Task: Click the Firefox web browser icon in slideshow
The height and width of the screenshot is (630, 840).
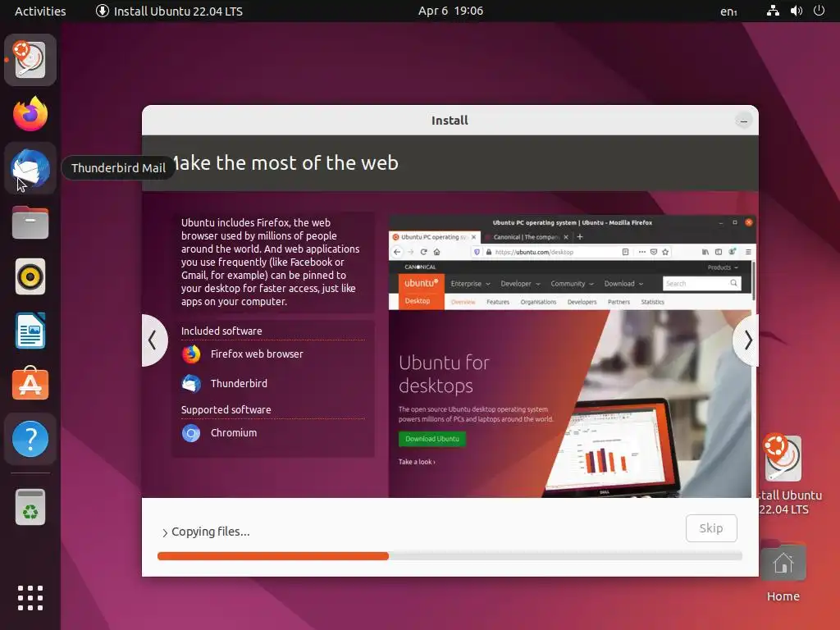Action: click(191, 354)
